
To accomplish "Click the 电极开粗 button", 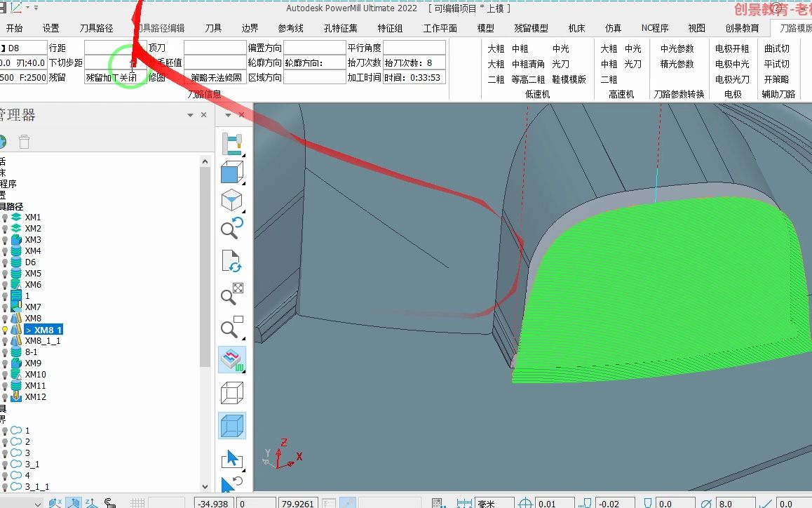I will pyautogui.click(x=732, y=48).
